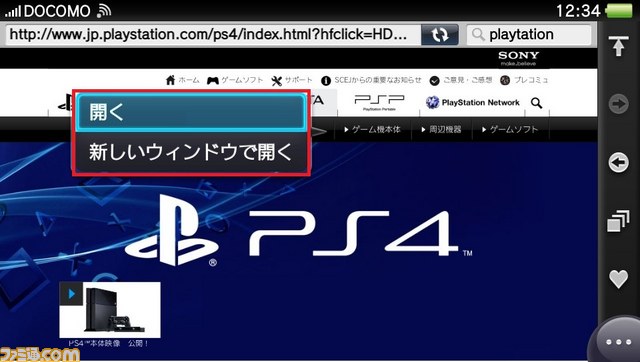Select 開く in the context menu

click(191, 113)
